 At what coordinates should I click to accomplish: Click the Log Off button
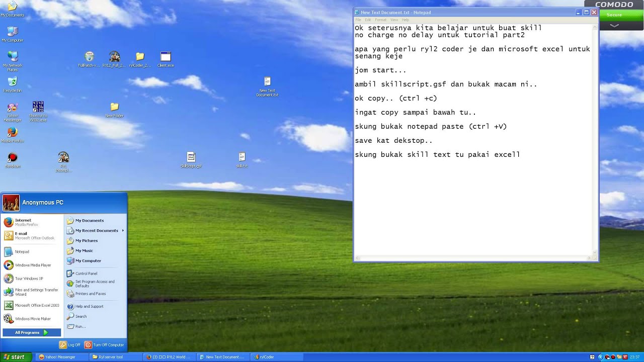pyautogui.click(x=70, y=345)
